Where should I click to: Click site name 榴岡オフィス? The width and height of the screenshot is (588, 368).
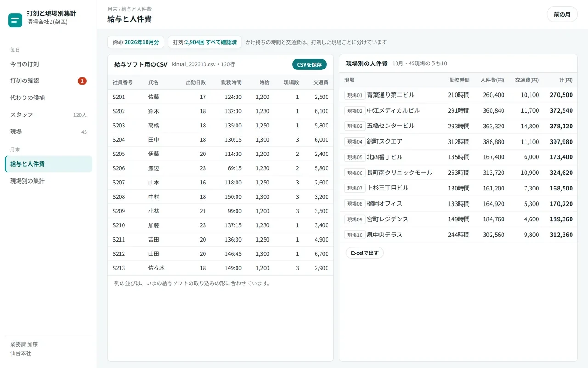click(x=385, y=204)
